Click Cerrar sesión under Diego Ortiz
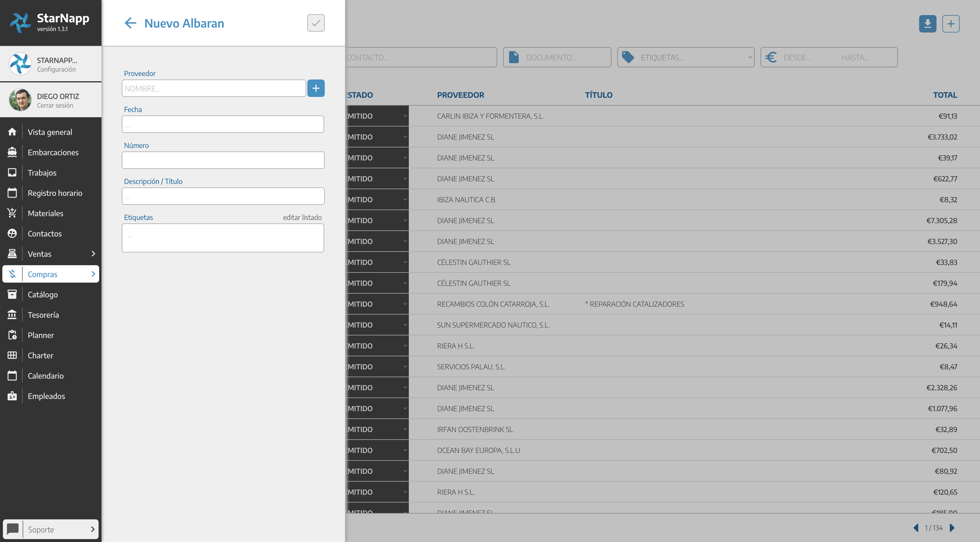Image resolution: width=980 pixels, height=542 pixels. click(55, 105)
